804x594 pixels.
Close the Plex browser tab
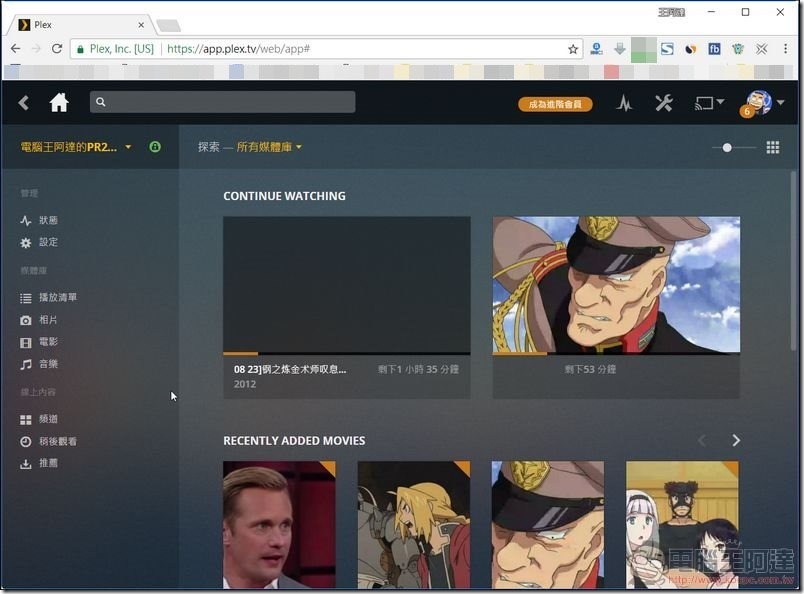click(x=141, y=25)
